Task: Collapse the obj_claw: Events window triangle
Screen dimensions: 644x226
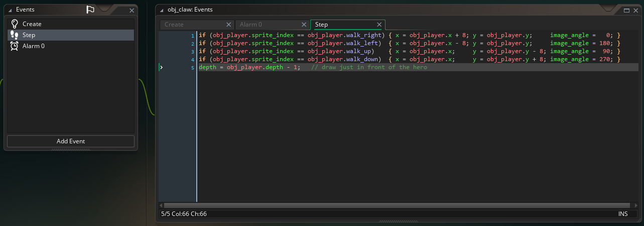Action: (162, 10)
